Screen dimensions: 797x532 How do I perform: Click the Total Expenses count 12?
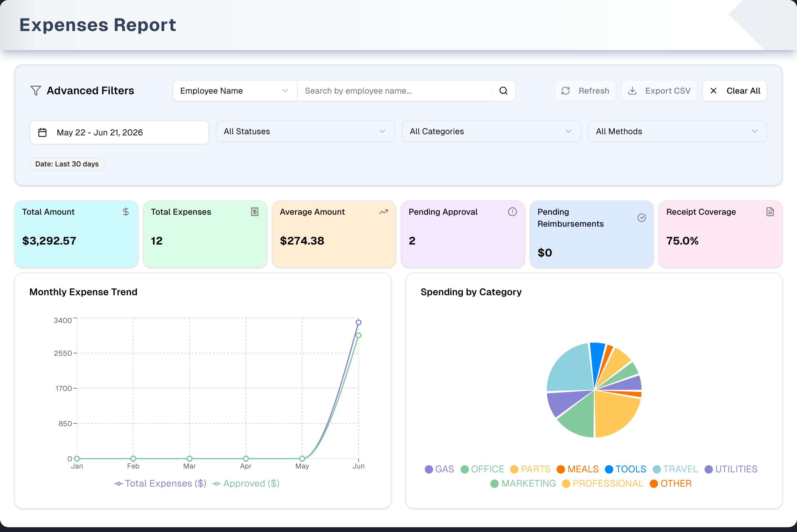pos(157,241)
